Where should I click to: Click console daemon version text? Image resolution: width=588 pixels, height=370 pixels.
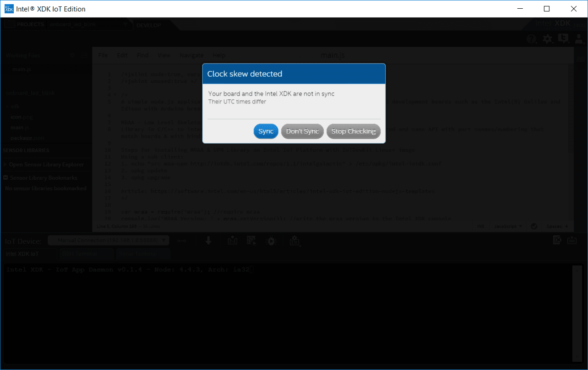(x=128, y=270)
